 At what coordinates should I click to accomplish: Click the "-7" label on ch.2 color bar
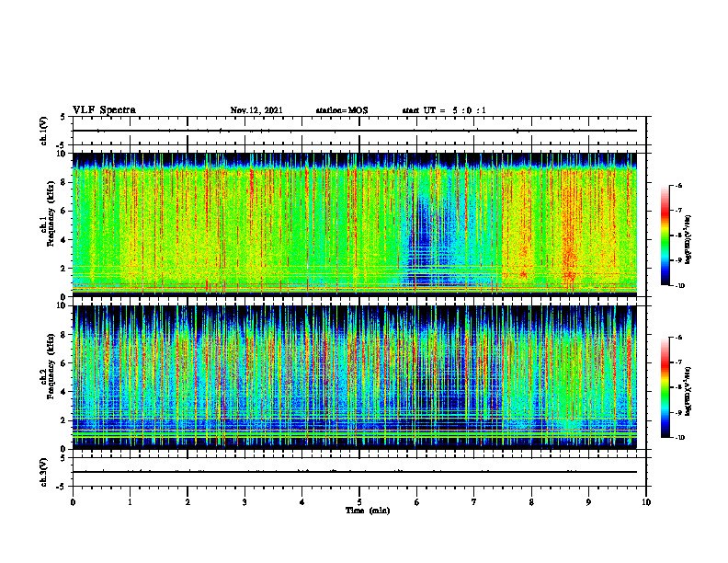click(678, 362)
